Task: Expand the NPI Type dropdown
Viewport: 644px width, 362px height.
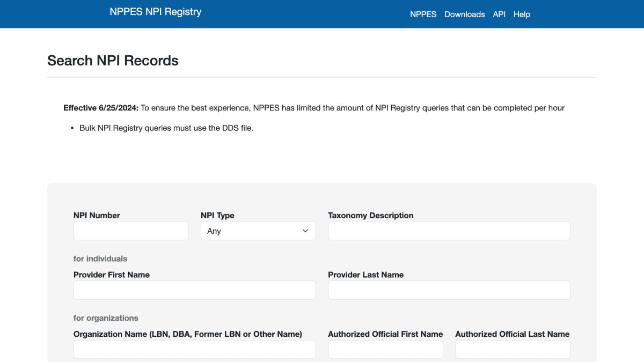Action: coord(258,231)
